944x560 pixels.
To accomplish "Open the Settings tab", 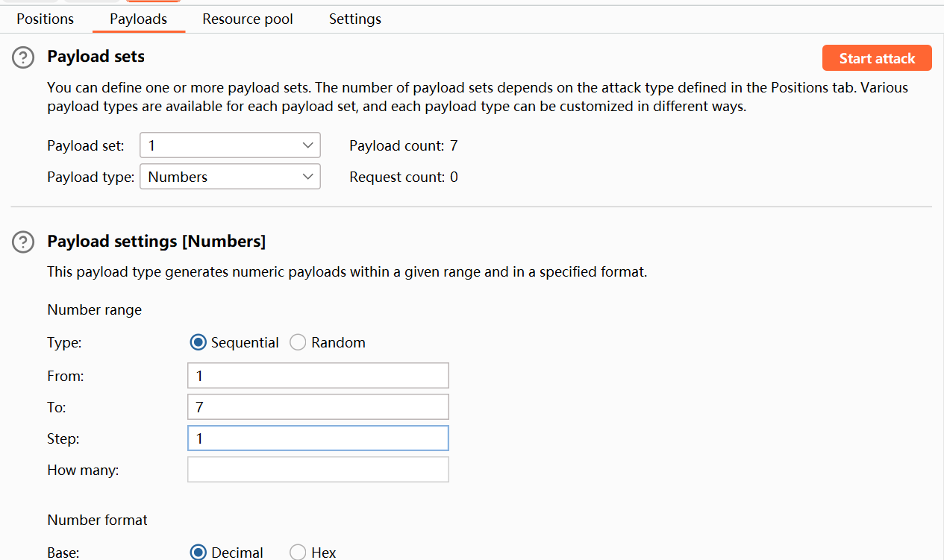I will 355,19.
